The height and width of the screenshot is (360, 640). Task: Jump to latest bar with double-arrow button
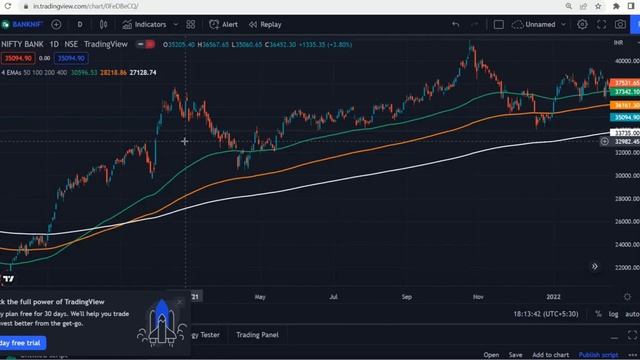tap(595, 267)
